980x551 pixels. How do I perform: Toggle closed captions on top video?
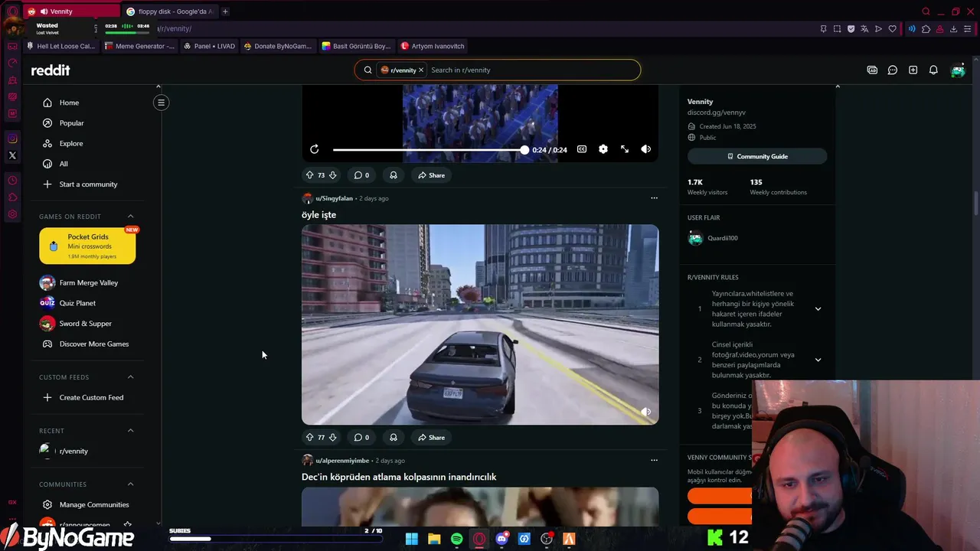[582, 149]
